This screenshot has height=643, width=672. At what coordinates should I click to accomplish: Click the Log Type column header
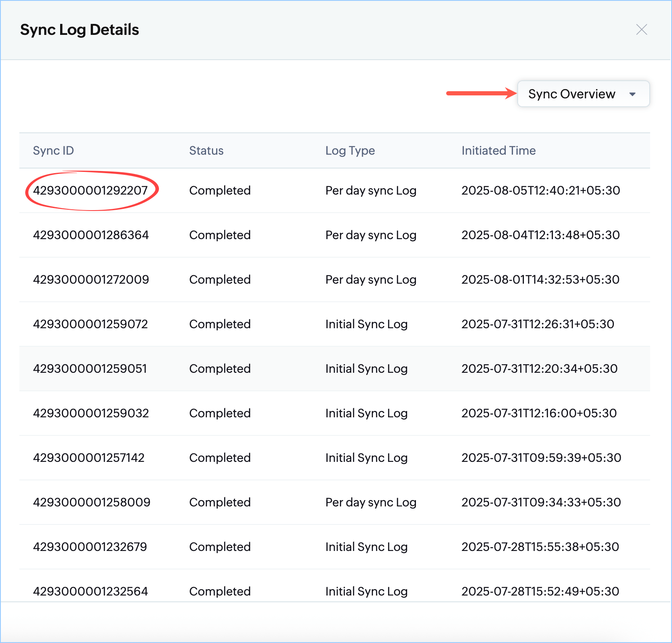coord(350,151)
